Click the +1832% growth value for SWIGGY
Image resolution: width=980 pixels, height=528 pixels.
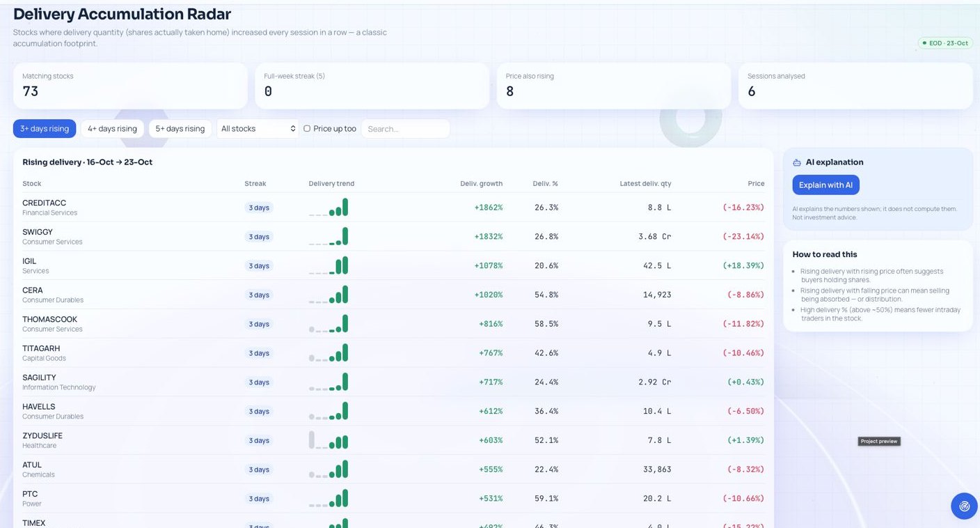[488, 237]
